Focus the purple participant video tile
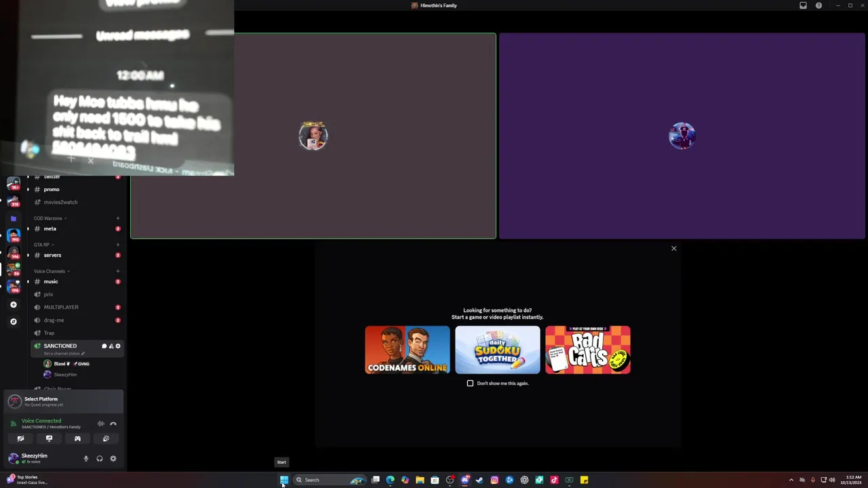This screenshot has height=488, width=868. [x=682, y=136]
